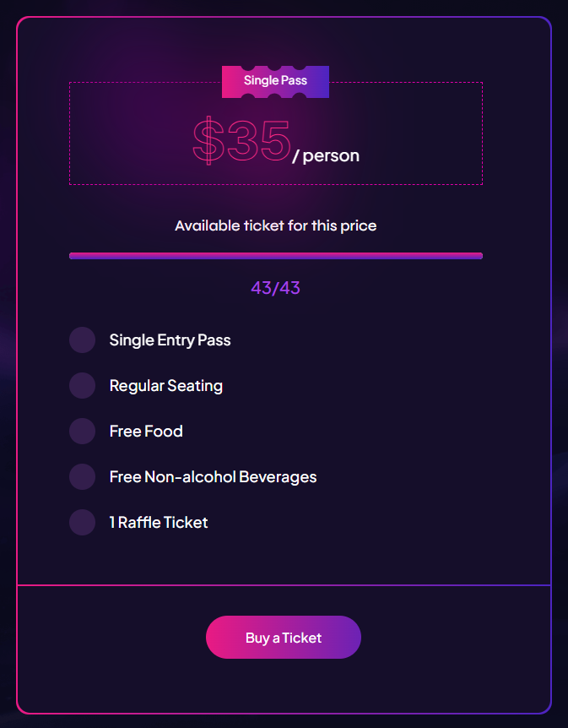Select the 1 Raffle Ticket text

pyautogui.click(x=159, y=523)
